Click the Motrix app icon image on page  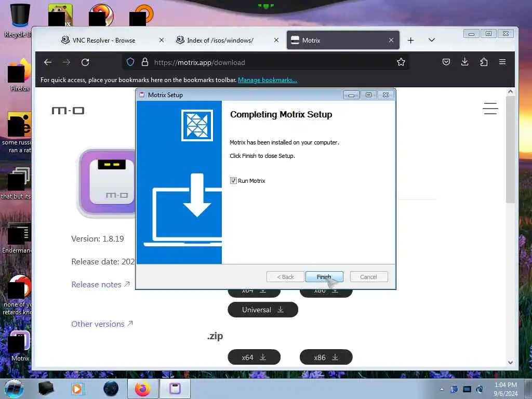[x=107, y=182]
